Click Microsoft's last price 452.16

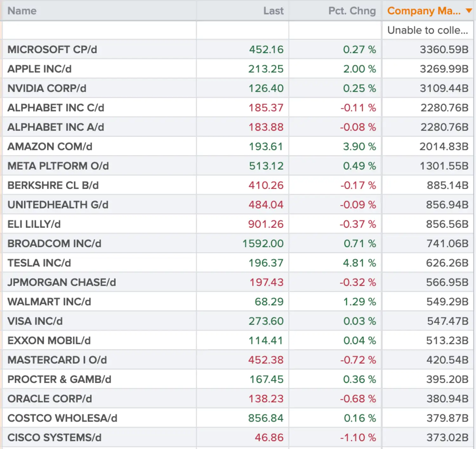click(x=266, y=49)
